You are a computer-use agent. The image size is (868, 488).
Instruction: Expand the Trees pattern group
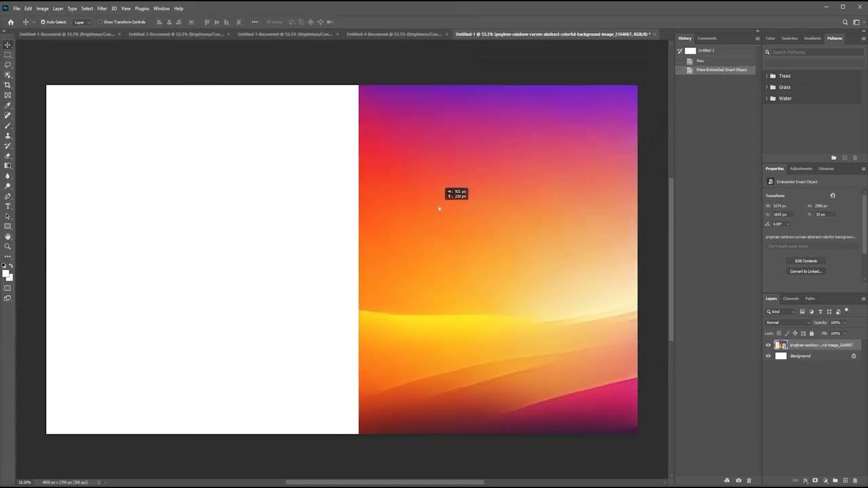click(767, 76)
